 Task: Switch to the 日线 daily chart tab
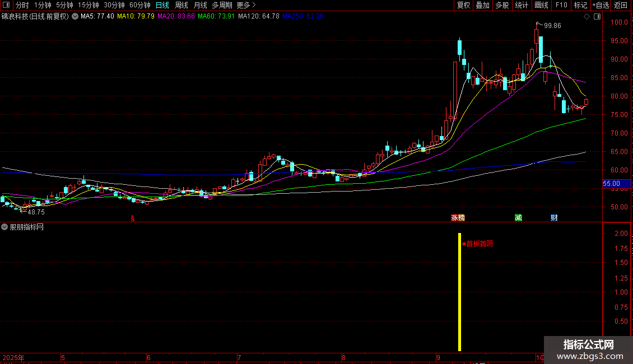[162, 5]
